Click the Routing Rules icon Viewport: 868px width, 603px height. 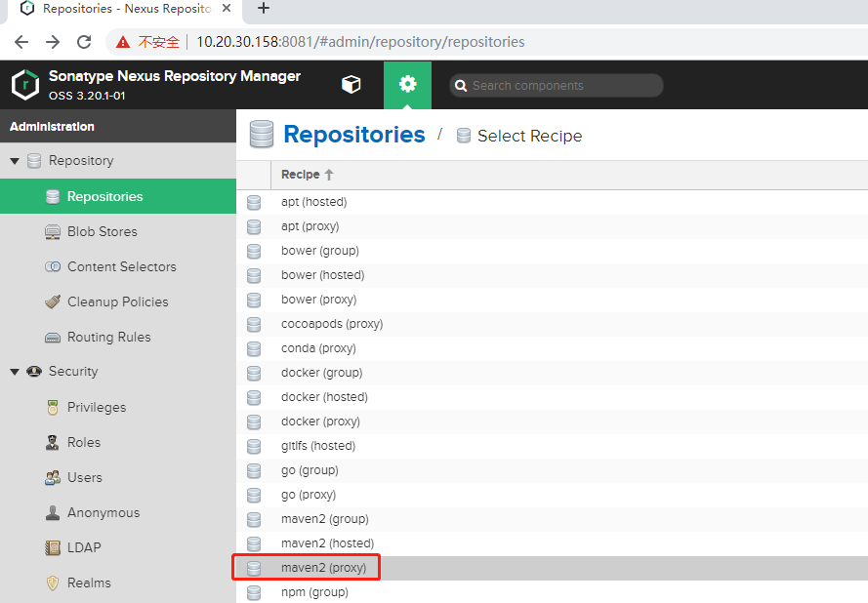(53, 338)
